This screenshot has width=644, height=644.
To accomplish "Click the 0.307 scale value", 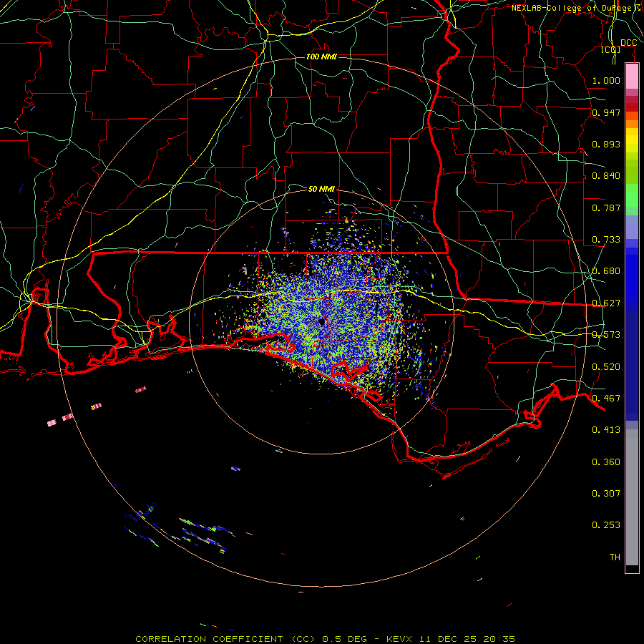I will (606, 493).
